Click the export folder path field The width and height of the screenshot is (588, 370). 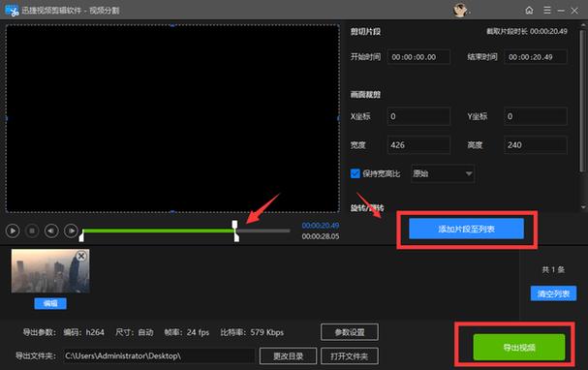[159, 356]
